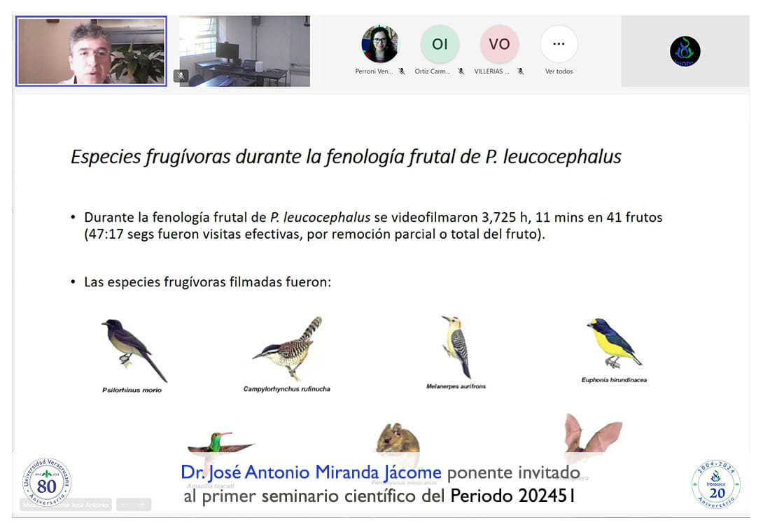Select the VO participant avatar
Viewport: 763px width, 532px height.
tap(499, 44)
